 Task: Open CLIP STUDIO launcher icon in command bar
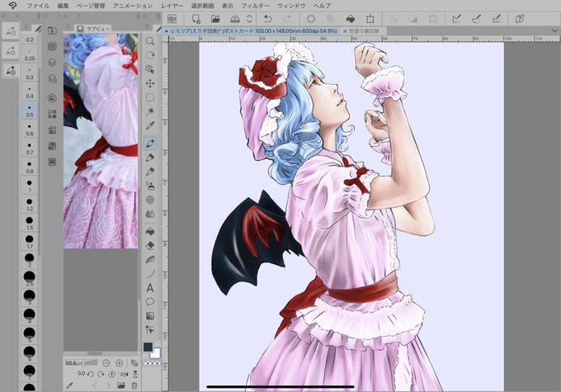(172, 19)
